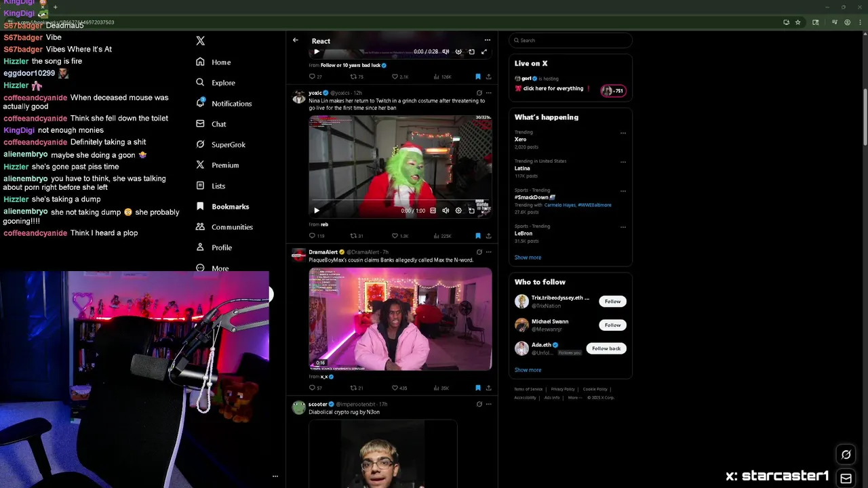Open the Chat section

point(211,124)
